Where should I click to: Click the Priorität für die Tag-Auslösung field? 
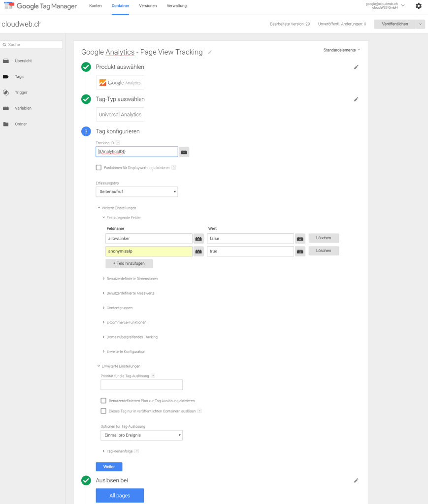(x=141, y=385)
